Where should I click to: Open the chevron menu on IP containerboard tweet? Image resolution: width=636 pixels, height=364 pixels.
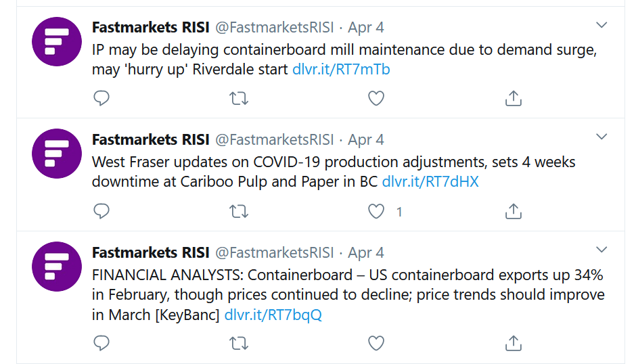[x=601, y=25]
